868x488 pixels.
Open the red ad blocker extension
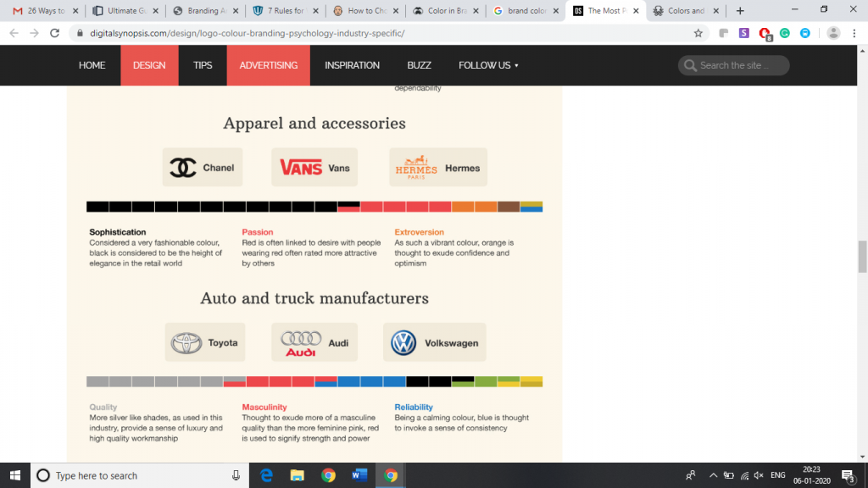point(765,34)
